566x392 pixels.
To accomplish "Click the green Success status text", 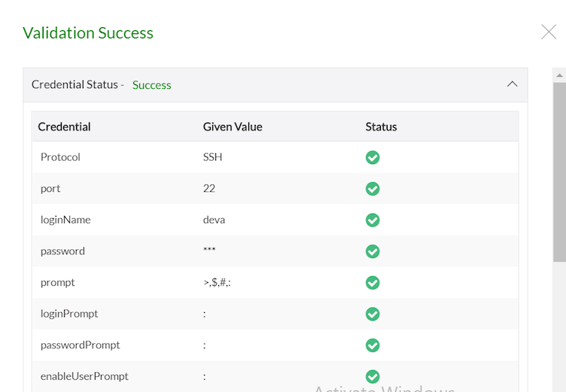I will [x=152, y=85].
